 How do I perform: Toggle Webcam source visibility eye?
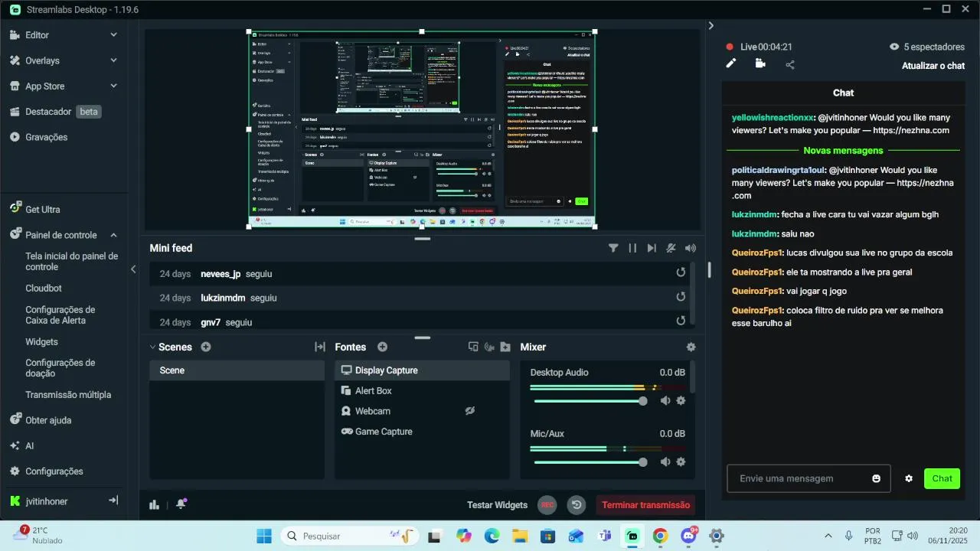(470, 411)
